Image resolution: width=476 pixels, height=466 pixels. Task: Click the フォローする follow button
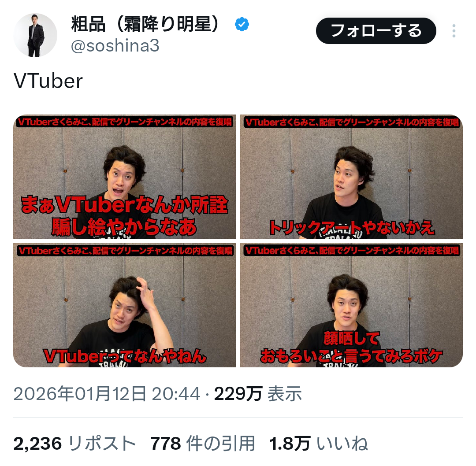tap(376, 31)
